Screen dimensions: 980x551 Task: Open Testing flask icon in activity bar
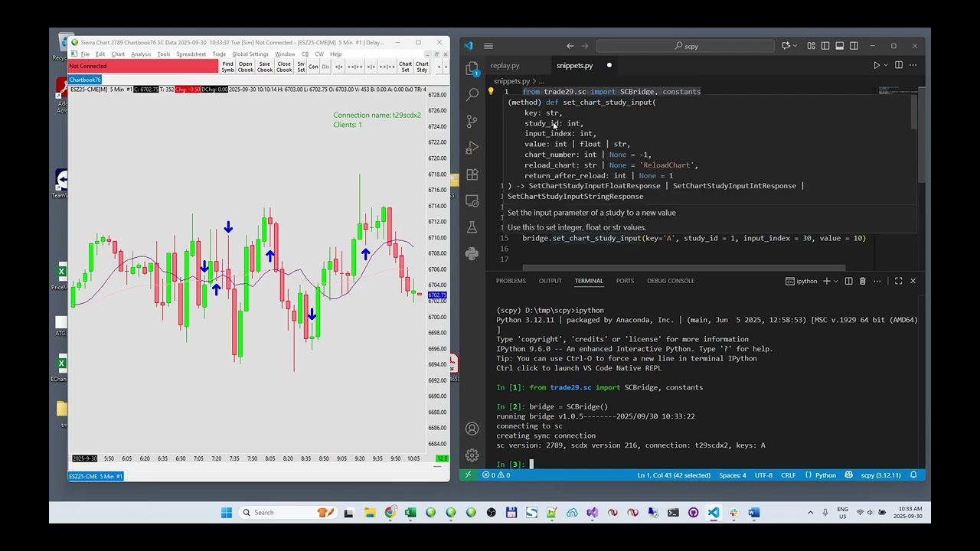point(472,227)
